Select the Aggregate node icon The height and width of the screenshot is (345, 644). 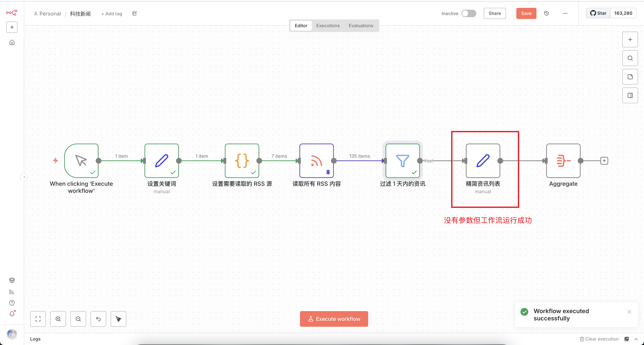563,161
